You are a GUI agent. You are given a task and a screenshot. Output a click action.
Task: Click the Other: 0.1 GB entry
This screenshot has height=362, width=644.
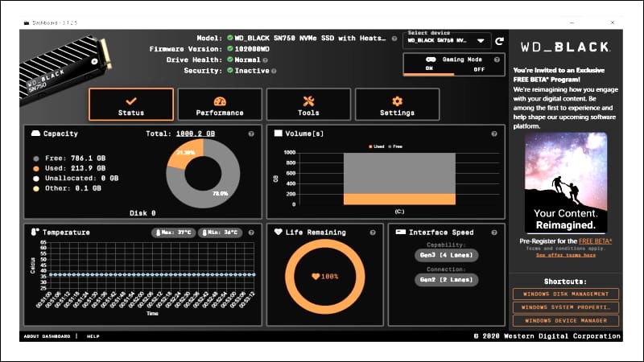click(68, 188)
